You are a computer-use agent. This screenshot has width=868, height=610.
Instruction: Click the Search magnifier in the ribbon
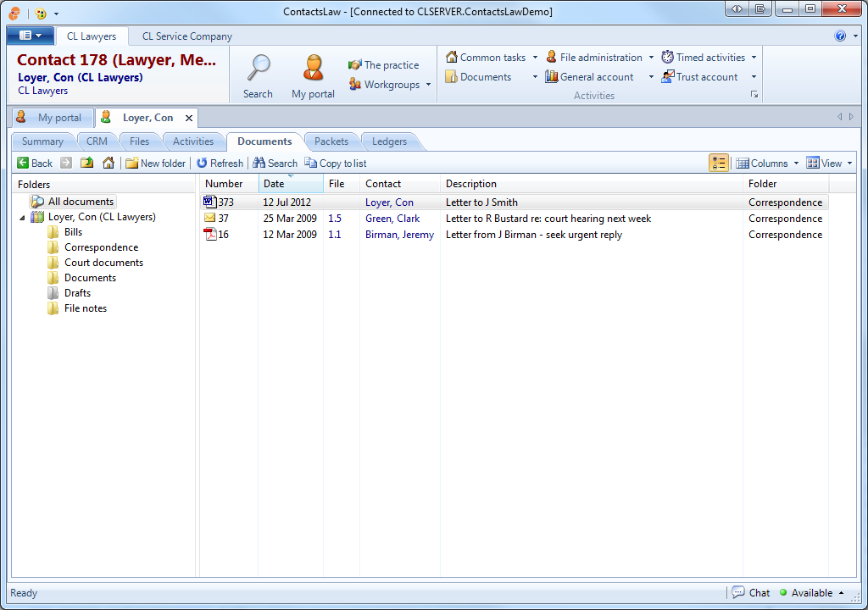pyautogui.click(x=258, y=76)
